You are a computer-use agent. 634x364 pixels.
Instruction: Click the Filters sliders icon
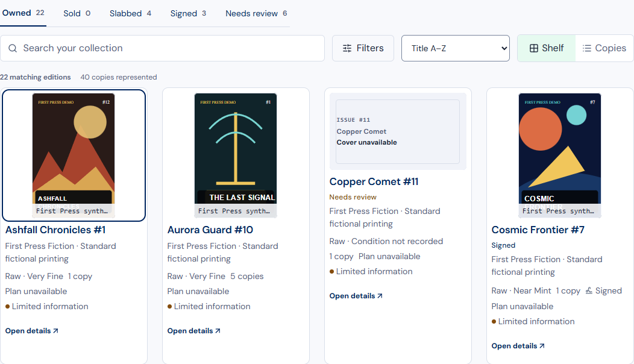click(x=347, y=48)
